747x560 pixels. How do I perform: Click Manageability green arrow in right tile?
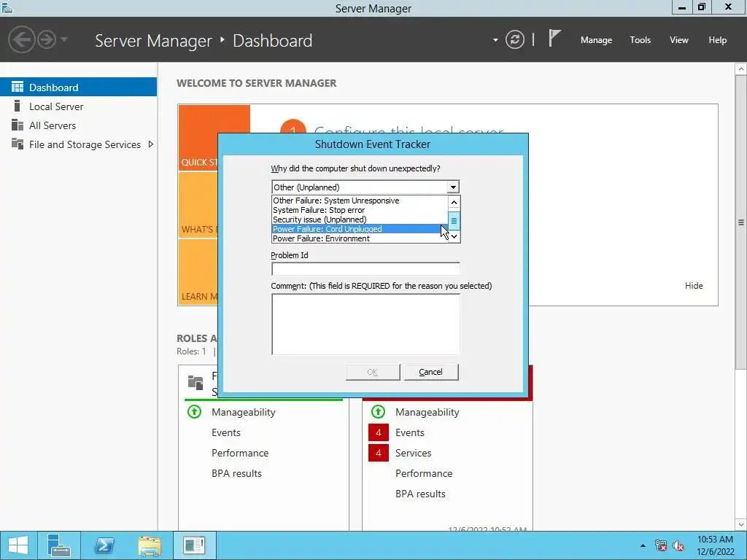point(379,411)
